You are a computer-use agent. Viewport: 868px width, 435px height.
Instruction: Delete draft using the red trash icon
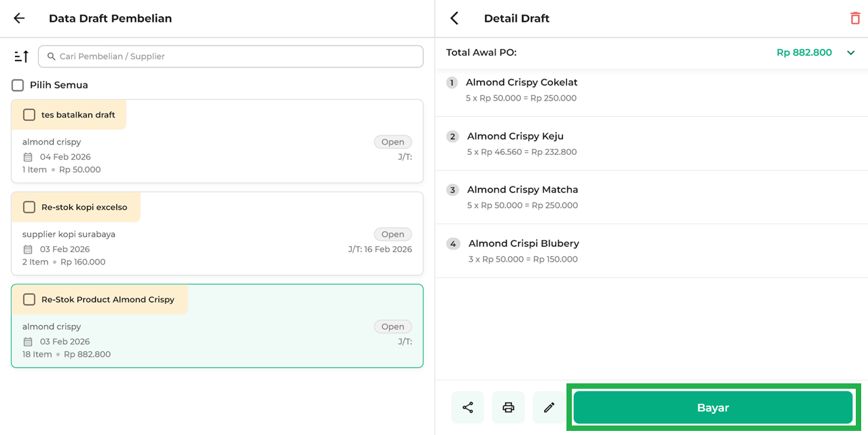(854, 18)
